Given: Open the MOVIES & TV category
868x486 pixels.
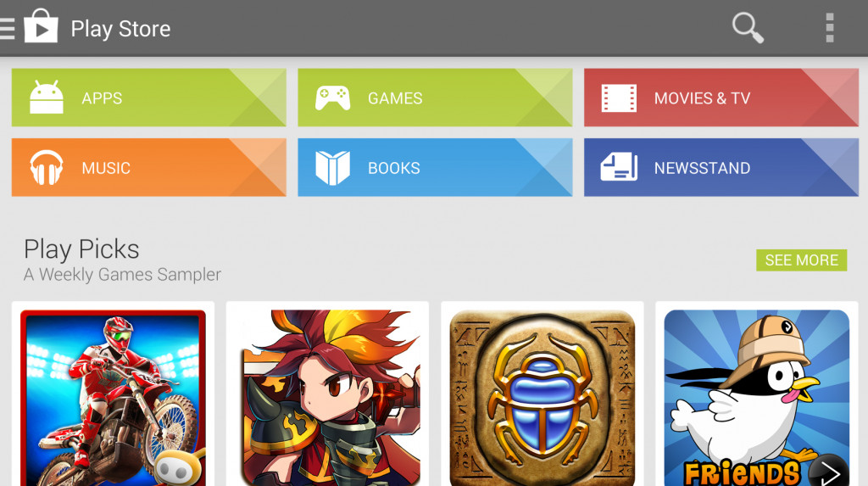Looking at the screenshot, I should click(x=721, y=98).
